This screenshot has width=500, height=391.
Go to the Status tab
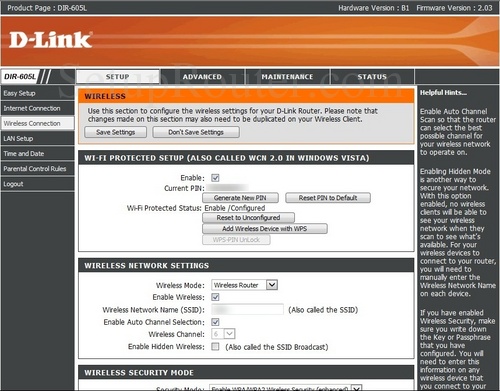[372, 77]
